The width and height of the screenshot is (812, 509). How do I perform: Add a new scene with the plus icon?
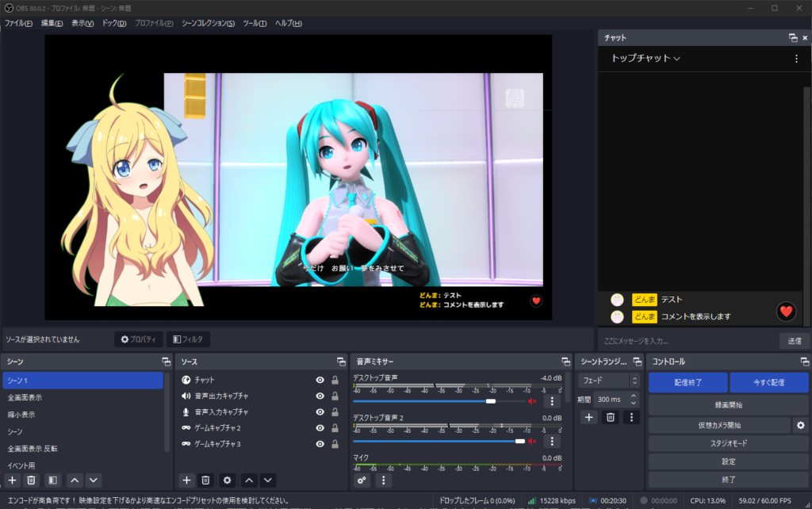point(12,480)
